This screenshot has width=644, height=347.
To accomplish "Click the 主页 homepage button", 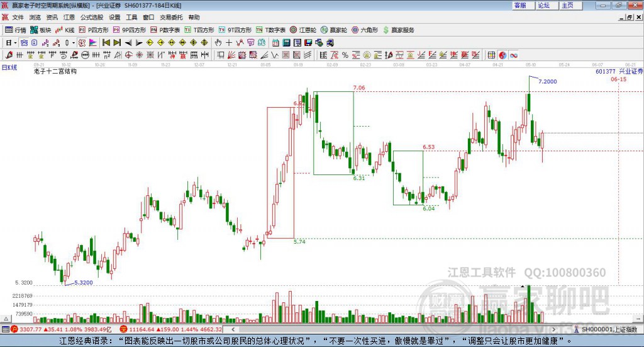I will (x=571, y=5).
